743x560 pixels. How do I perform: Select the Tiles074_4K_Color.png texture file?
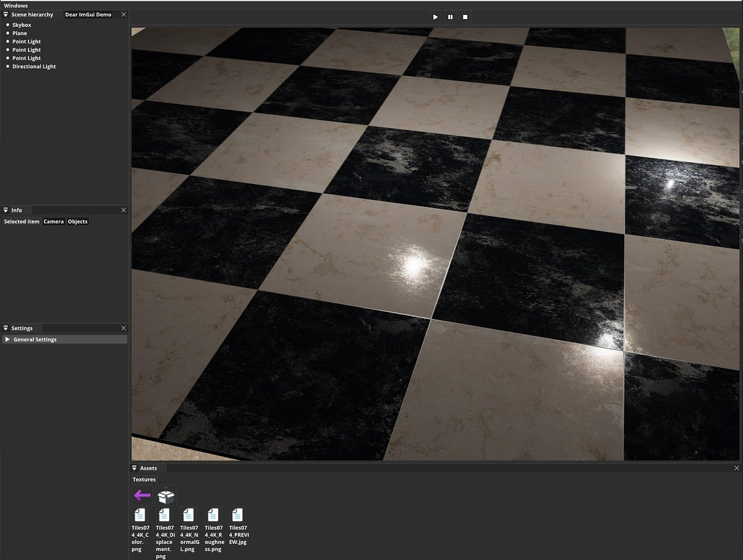[140, 515]
